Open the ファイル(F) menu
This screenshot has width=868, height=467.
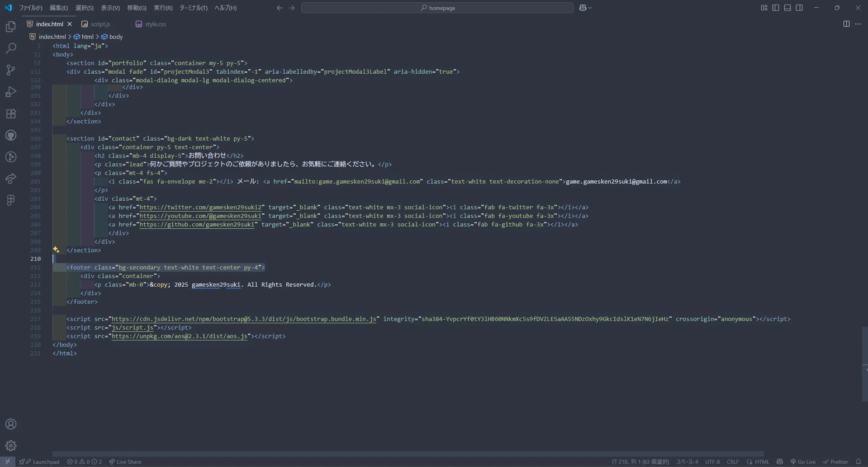[x=31, y=8]
